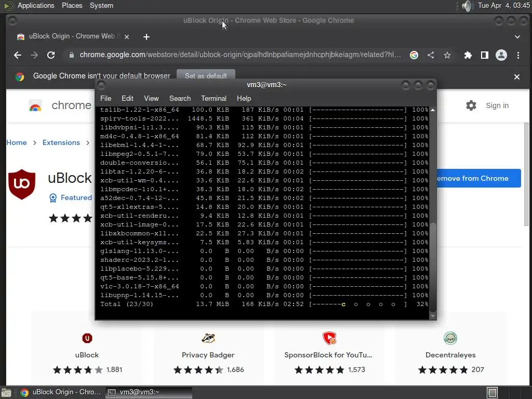Screen dimensions: 532x399
Task: Click Chrome's forward navigation arrow
Action: coord(34,55)
